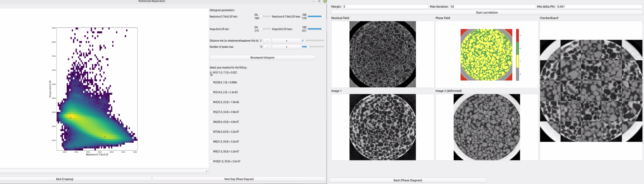Increase Distance min with plus button
The image size is (644, 184).
coord(287,41)
